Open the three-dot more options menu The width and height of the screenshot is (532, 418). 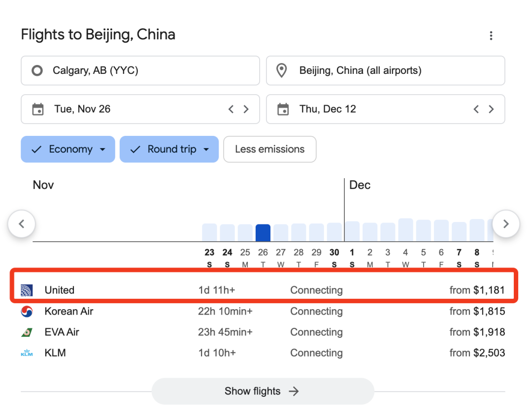tap(491, 35)
